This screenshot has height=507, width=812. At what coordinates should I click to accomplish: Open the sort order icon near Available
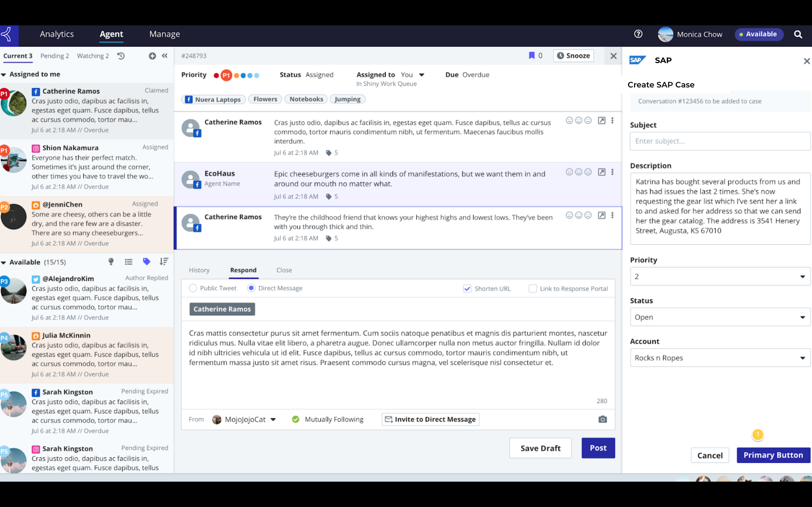[x=164, y=261]
